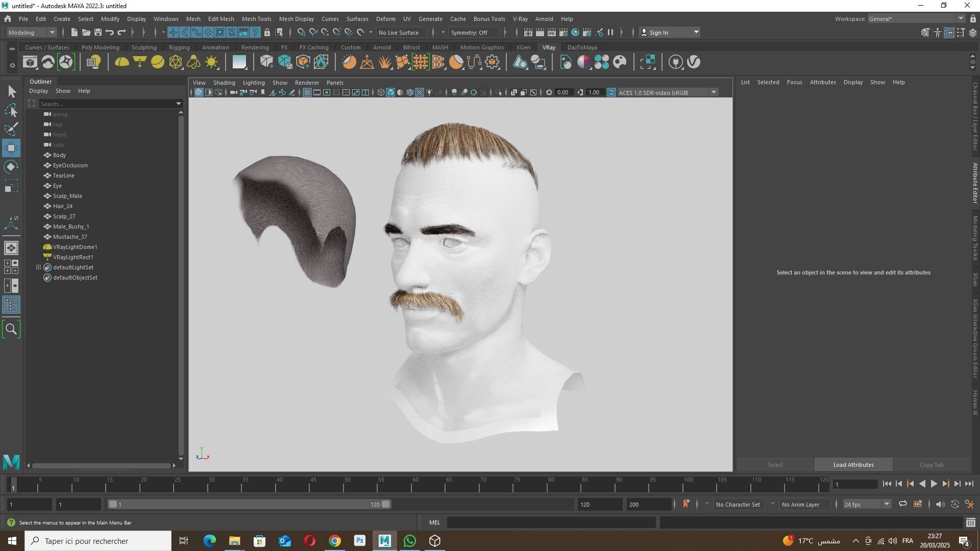Create a V-Ray dome light from shelf
The width and height of the screenshot is (980, 551).
click(121, 62)
